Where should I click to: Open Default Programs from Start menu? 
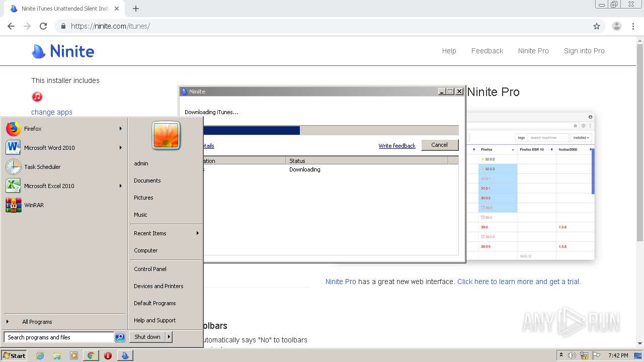(x=155, y=303)
